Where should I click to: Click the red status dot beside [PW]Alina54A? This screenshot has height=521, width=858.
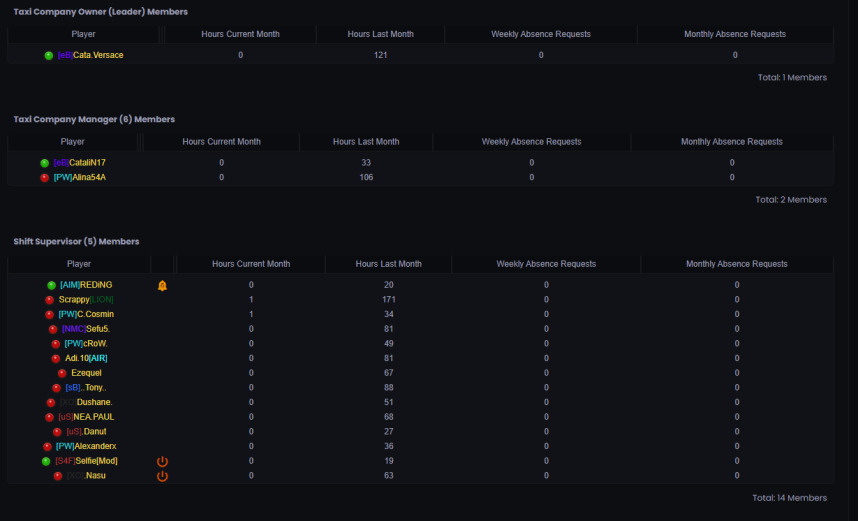pos(44,177)
